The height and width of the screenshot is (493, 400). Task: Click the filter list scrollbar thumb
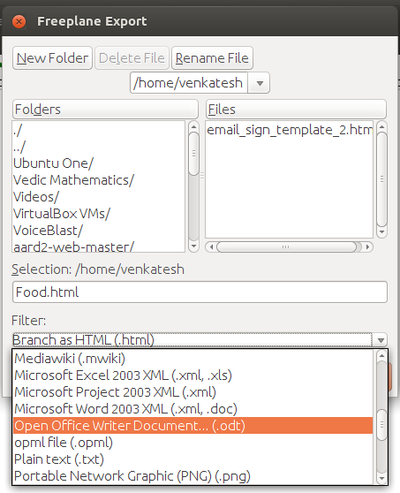[382, 425]
